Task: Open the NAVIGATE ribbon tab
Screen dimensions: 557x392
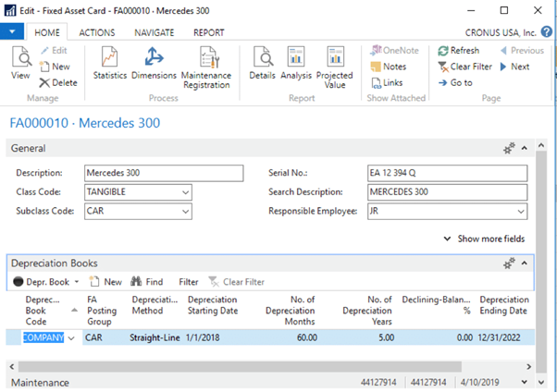Action: (154, 32)
